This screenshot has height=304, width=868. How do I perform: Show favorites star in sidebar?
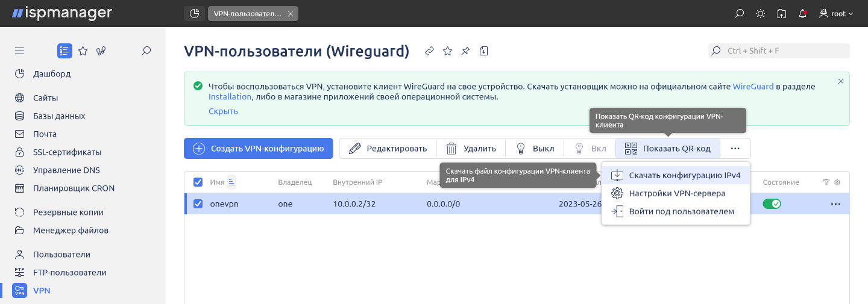[x=83, y=51]
